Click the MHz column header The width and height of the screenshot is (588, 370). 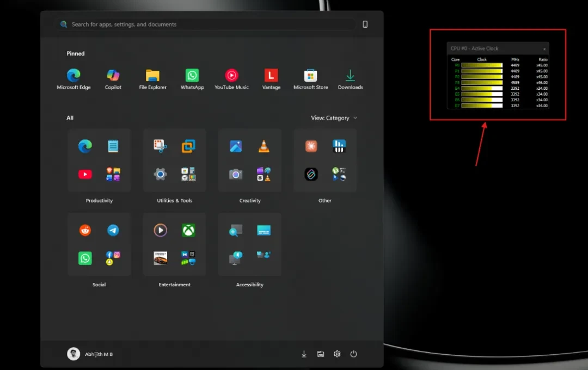(515, 59)
